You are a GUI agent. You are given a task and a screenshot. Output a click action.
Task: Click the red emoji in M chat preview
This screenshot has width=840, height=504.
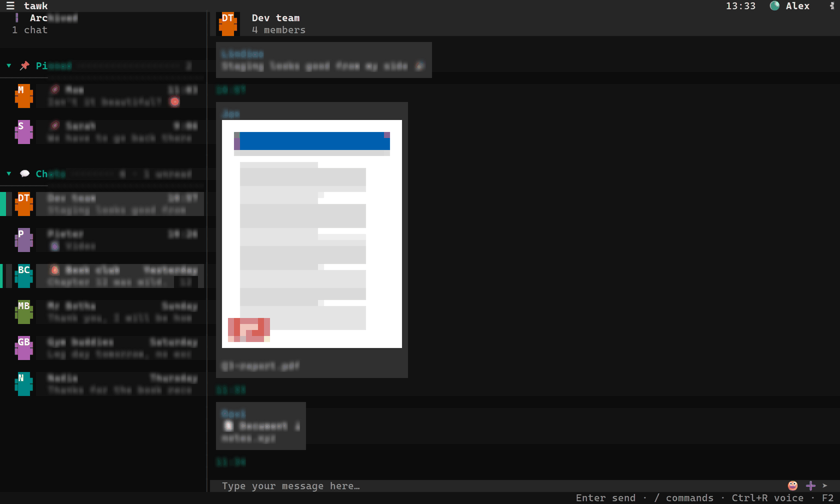click(175, 102)
